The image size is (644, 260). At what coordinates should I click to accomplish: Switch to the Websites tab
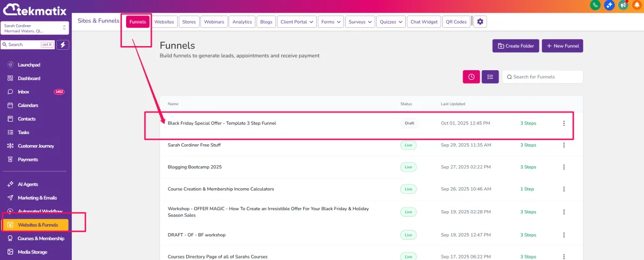pos(164,22)
